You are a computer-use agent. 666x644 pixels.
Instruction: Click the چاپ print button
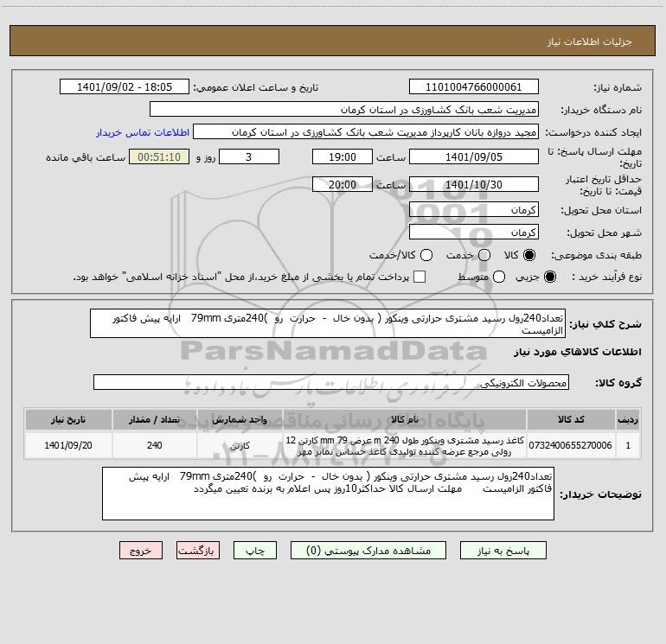pos(255,551)
